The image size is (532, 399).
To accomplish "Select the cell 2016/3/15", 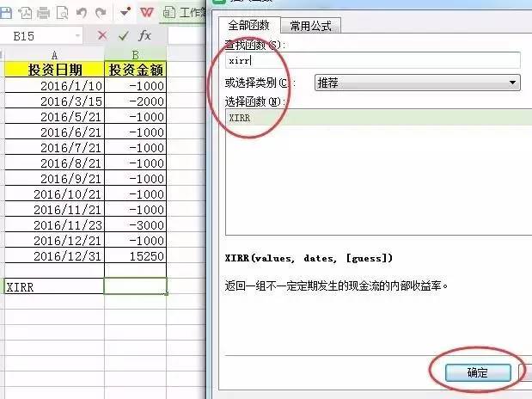I will pos(54,101).
